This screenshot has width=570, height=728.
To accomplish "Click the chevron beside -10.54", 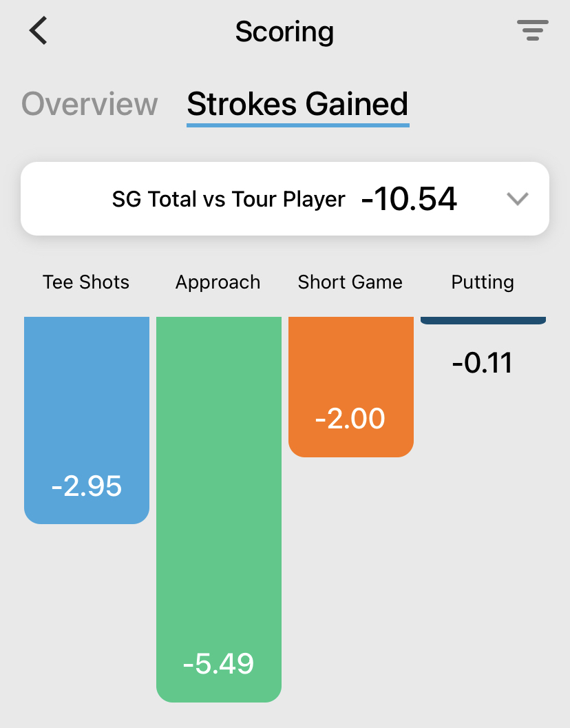I will (x=517, y=199).
